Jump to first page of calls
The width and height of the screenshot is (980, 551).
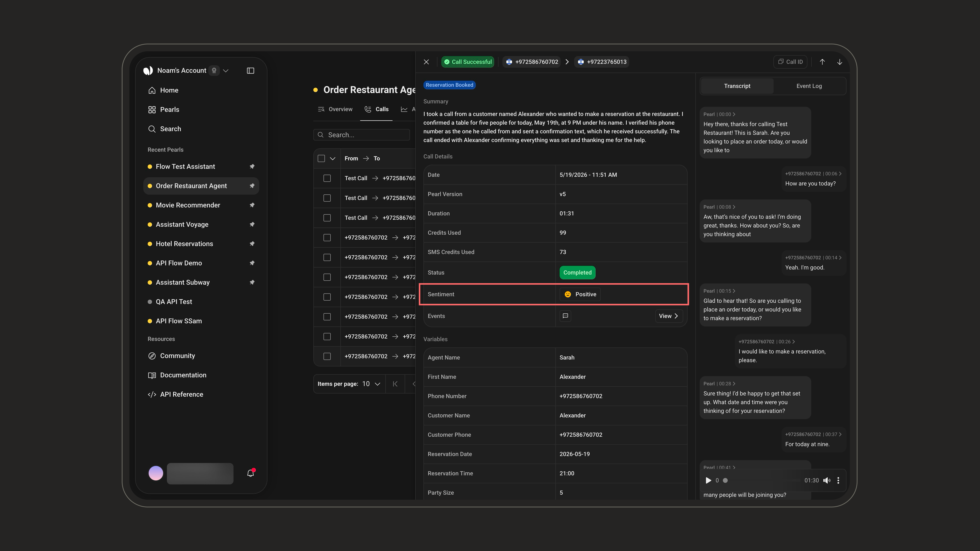click(x=395, y=384)
